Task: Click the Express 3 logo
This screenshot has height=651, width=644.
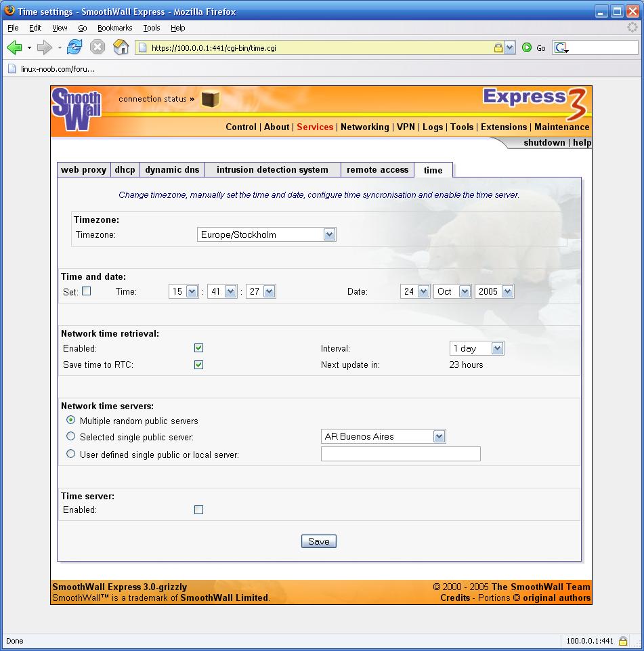Action: point(535,102)
